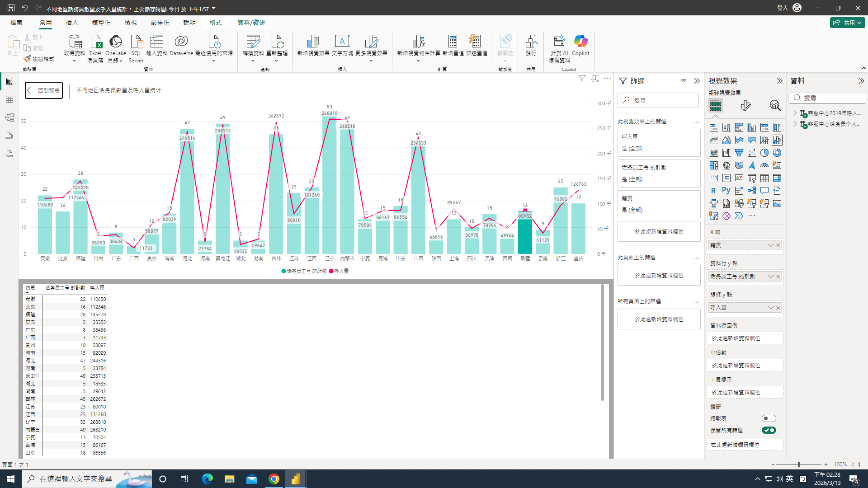Viewport: 868px width, 488px height.
Task: Open model view in the left sidebar
Action: click(9, 117)
